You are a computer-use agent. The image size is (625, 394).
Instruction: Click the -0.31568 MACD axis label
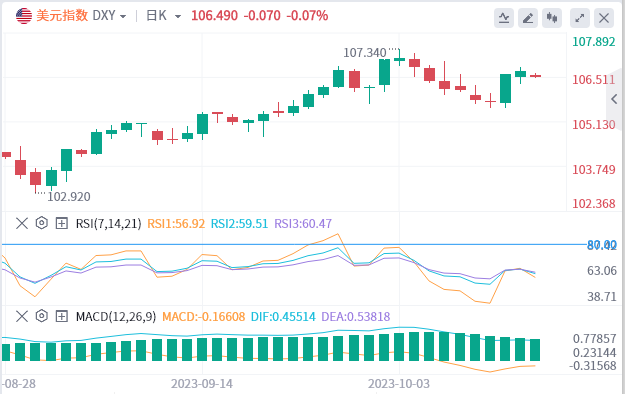(593, 366)
